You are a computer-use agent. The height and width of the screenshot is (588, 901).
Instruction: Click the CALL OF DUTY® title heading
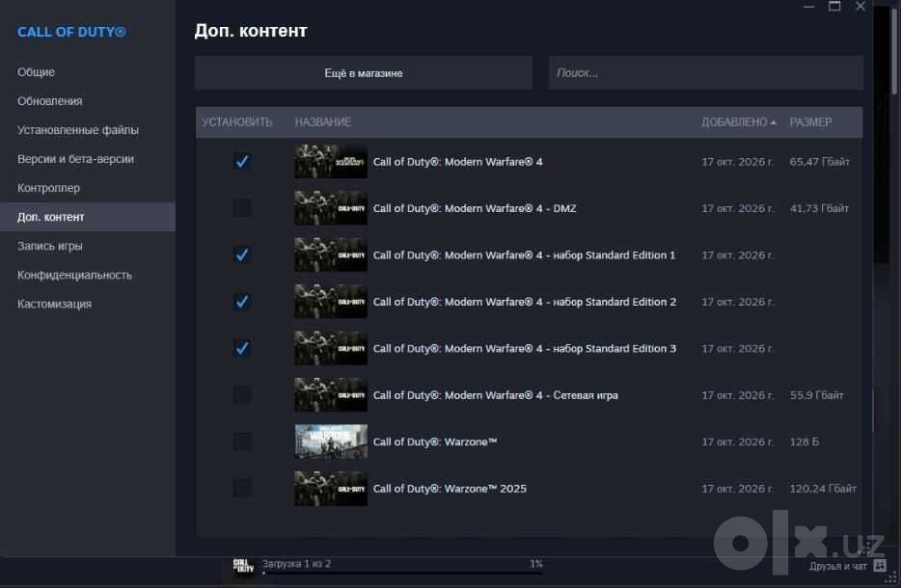71,32
